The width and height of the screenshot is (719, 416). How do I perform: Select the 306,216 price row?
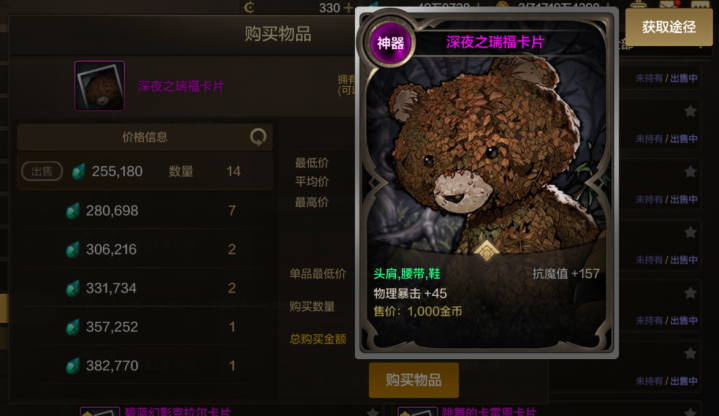[x=145, y=249]
